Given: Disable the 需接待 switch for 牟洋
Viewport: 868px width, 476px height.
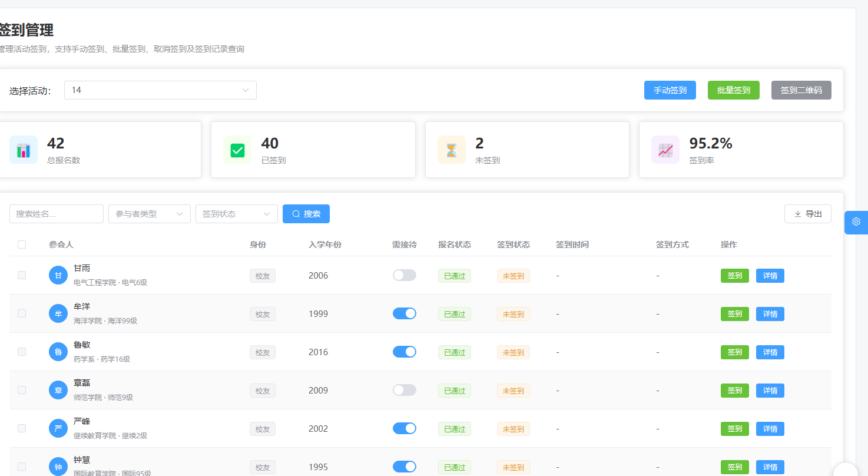Looking at the screenshot, I should point(405,313).
